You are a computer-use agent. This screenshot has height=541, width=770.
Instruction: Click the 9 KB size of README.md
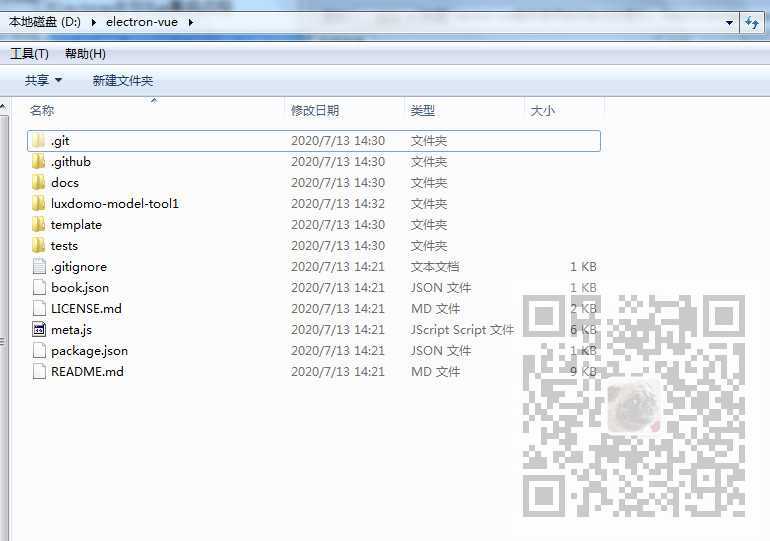pyautogui.click(x=583, y=372)
